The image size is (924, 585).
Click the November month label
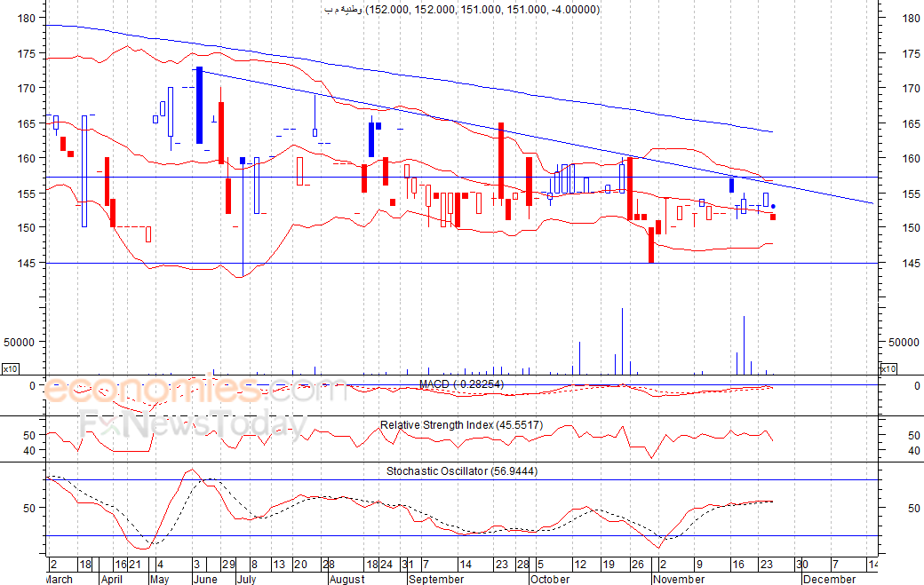679,579
